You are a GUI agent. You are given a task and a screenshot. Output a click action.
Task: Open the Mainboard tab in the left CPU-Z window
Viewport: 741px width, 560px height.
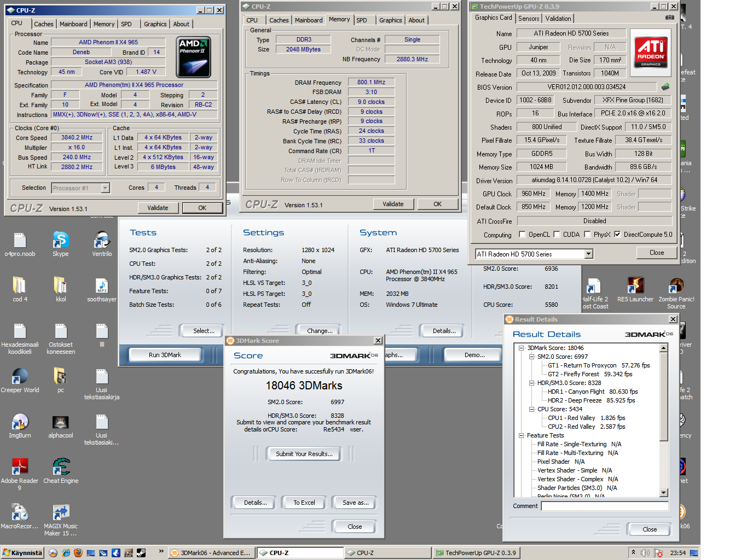73,24
